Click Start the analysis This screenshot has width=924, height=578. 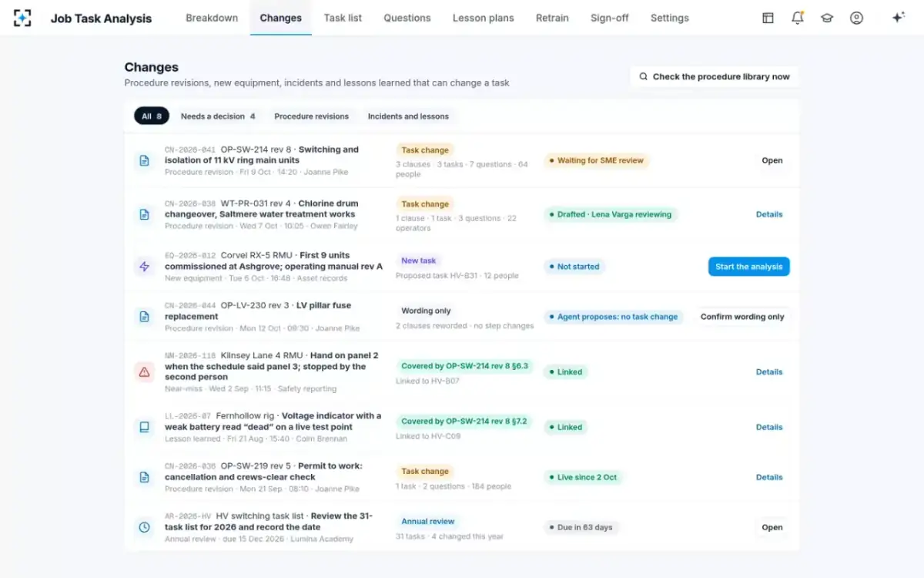coord(749,267)
